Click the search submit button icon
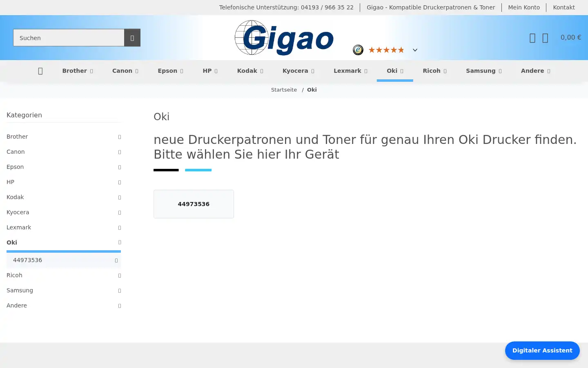Screen dimensions: 588x368 point(132,38)
